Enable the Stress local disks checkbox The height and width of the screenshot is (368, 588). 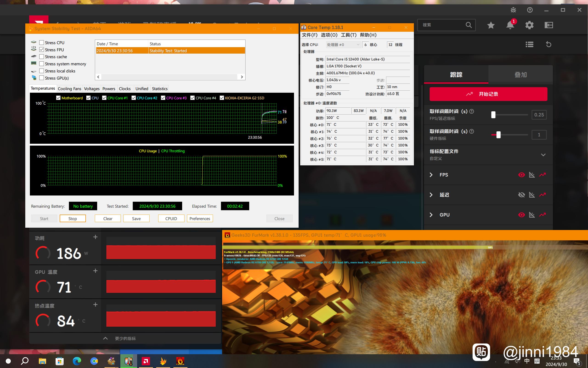click(42, 71)
